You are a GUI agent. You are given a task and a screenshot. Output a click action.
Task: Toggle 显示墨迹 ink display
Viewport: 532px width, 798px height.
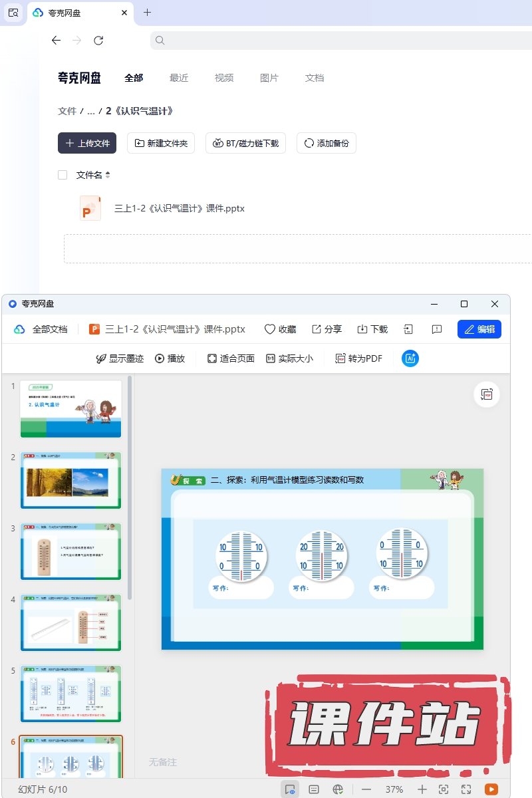[120, 358]
